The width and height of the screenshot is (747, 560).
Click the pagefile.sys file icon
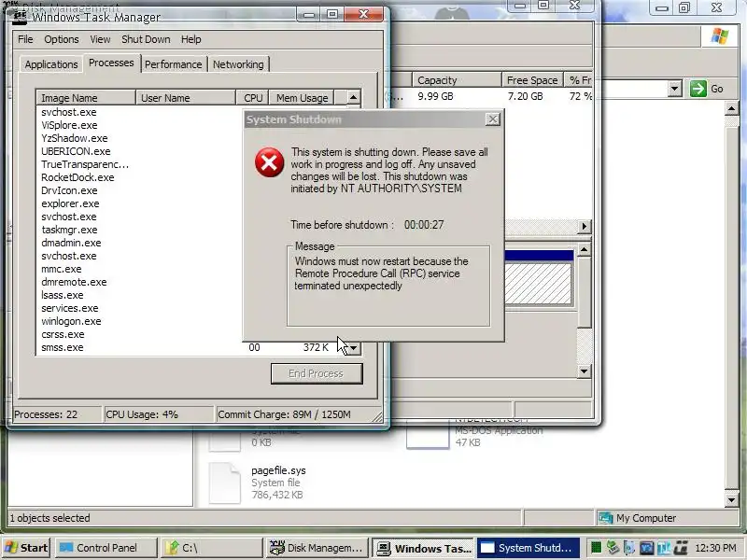pos(225,483)
